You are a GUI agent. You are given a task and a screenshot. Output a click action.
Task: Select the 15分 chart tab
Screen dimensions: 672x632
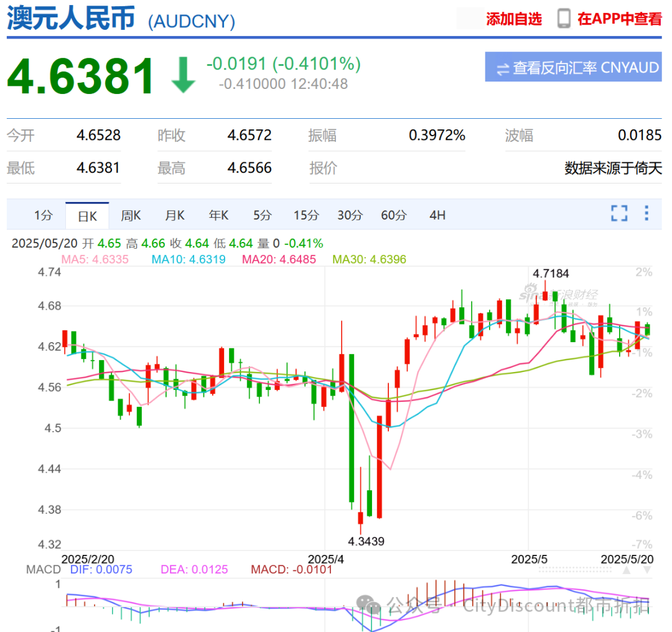(306, 215)
